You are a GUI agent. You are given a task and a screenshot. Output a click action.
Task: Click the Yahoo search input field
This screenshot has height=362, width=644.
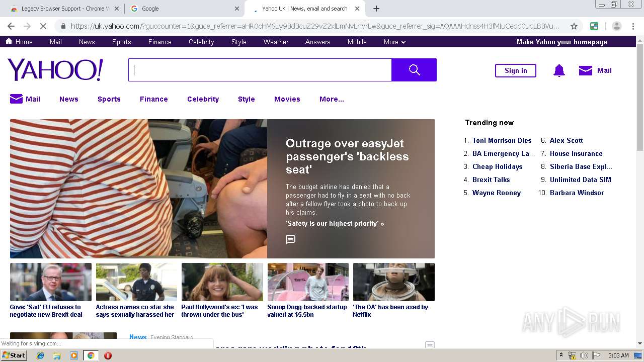260,70
